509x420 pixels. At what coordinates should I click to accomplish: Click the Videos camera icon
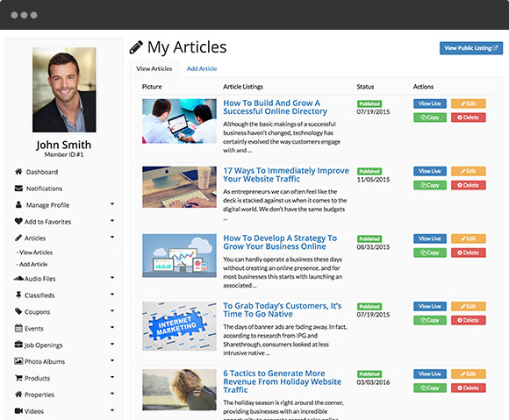18,411
